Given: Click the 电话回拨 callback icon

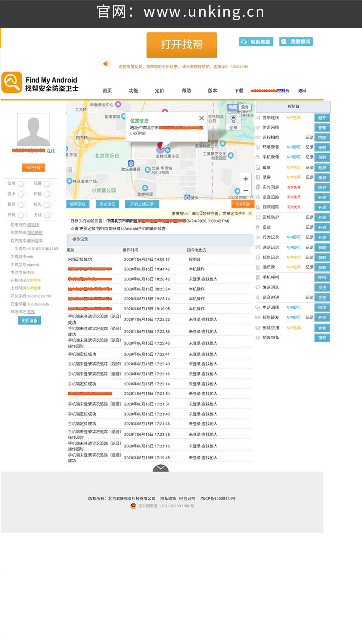Looking at the screenshot, I should point(258,307).
